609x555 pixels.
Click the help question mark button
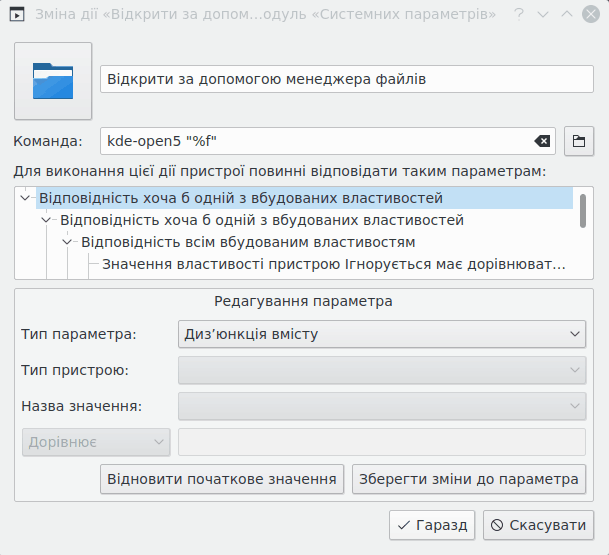(518, 14)
